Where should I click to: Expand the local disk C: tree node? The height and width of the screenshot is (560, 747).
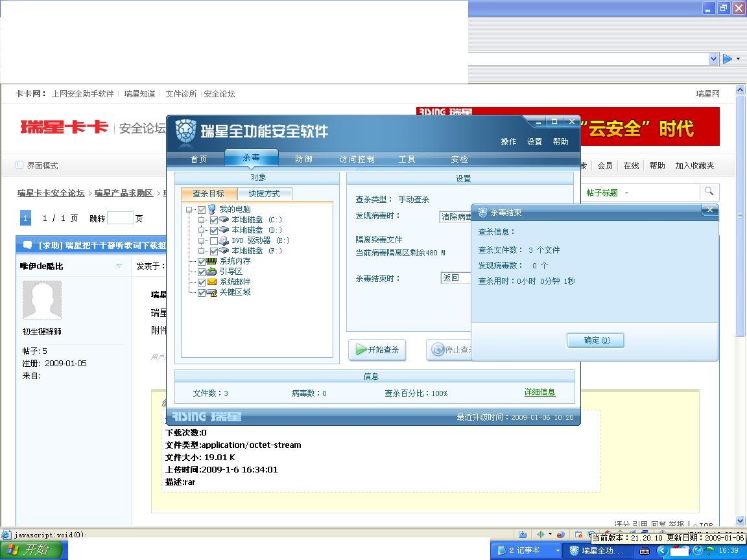point(201,220)
